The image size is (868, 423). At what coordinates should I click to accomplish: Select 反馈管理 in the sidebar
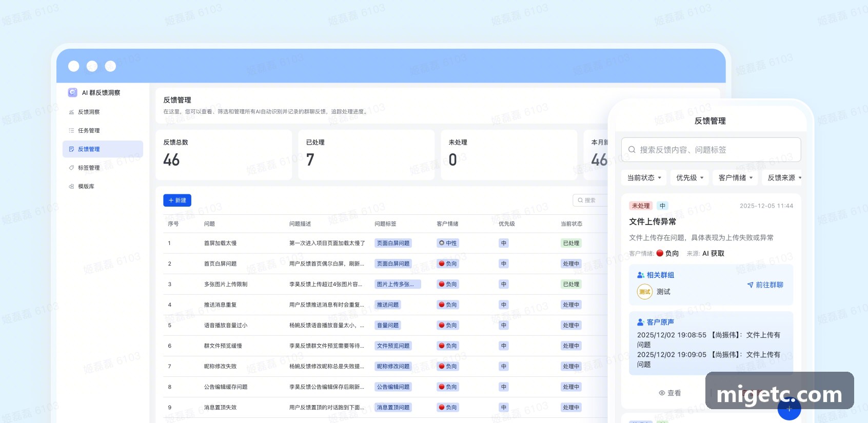103,149
